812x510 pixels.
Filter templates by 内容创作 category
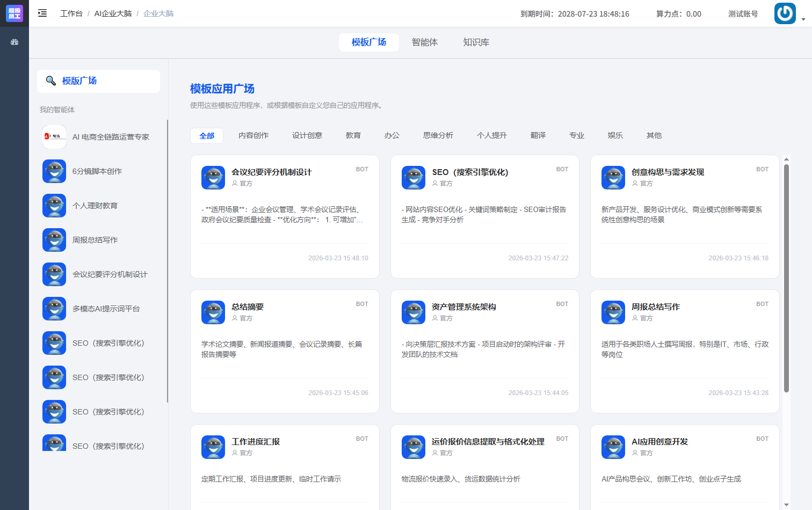[253, 135]
